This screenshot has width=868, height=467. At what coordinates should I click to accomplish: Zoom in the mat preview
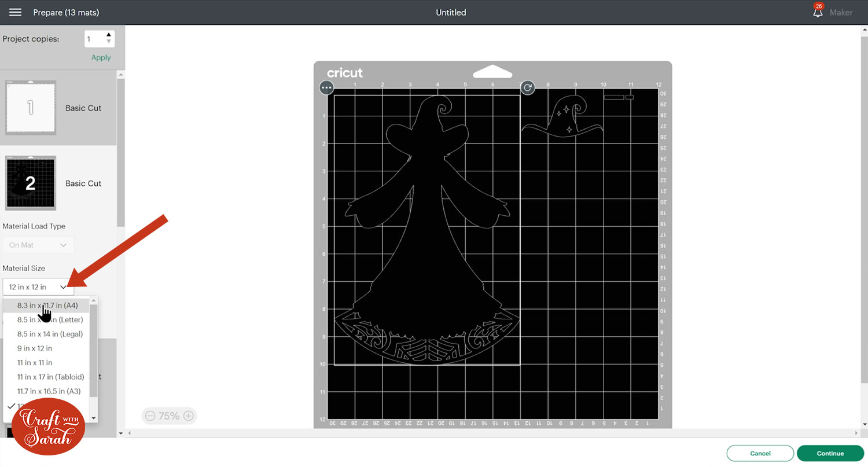click(x=188, y=415)
